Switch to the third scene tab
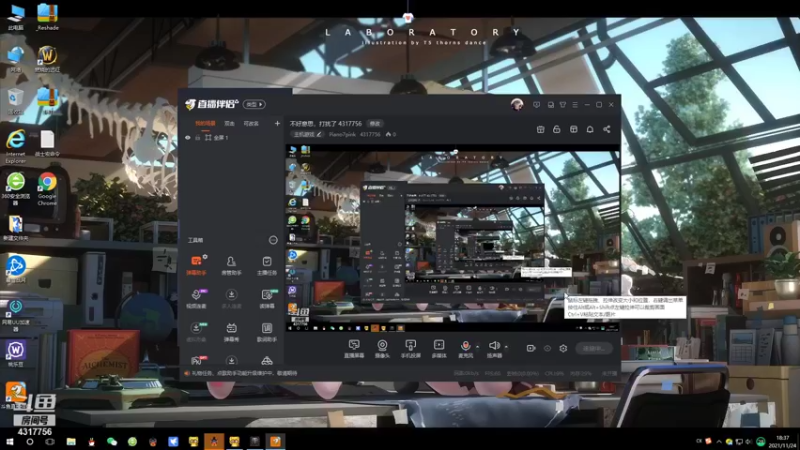This screenshot has width=800, height=450. tap(251, 123)
